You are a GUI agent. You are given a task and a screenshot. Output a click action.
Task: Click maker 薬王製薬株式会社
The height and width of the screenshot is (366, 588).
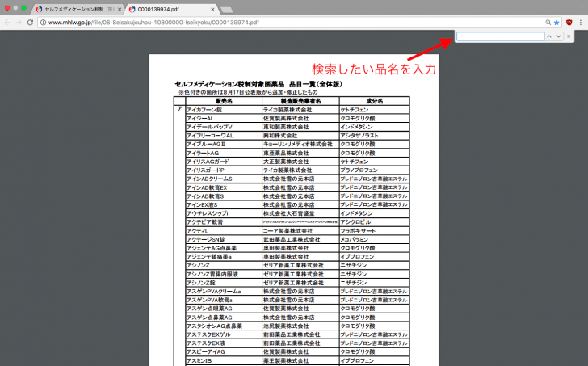tap(286, 361)
